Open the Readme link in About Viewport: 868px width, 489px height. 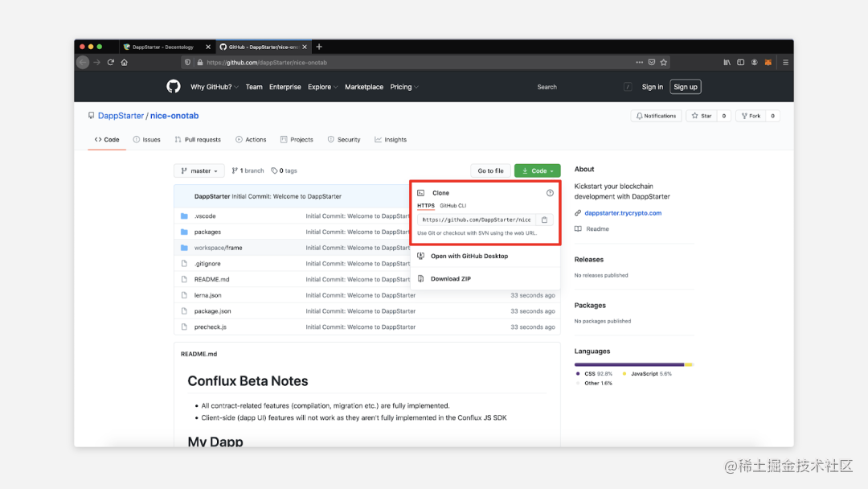(597, 228)
